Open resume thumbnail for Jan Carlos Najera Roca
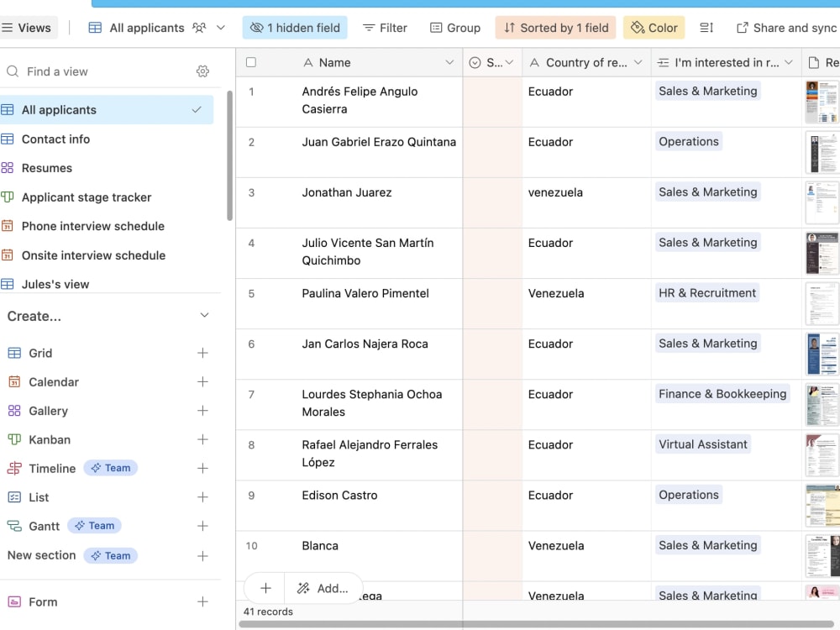 pos(822,354)
